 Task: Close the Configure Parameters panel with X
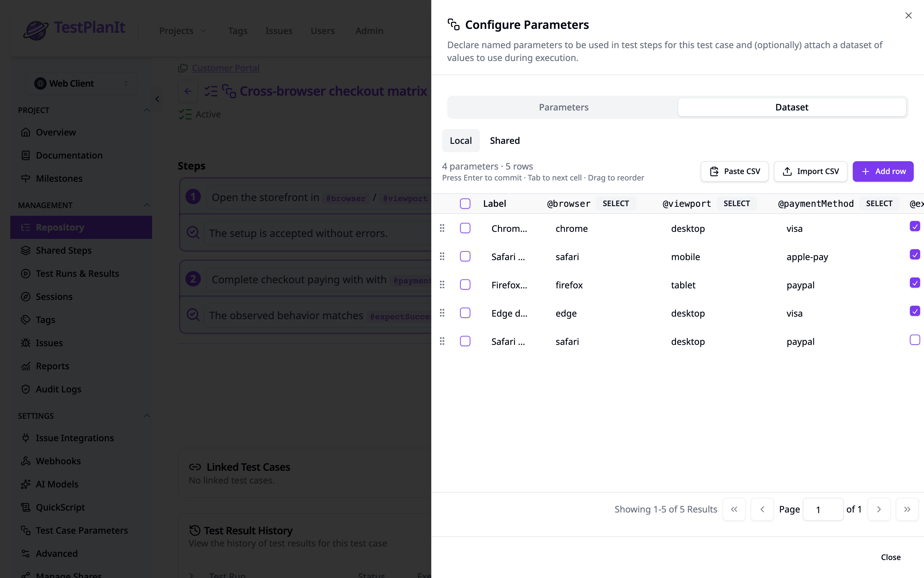pyautogui.click(x=908, y=16)
